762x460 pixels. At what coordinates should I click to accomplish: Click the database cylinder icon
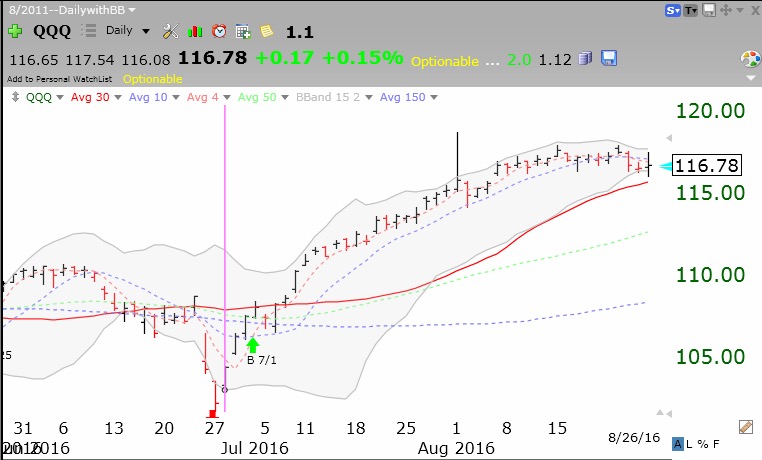click(x=585, y=59)
